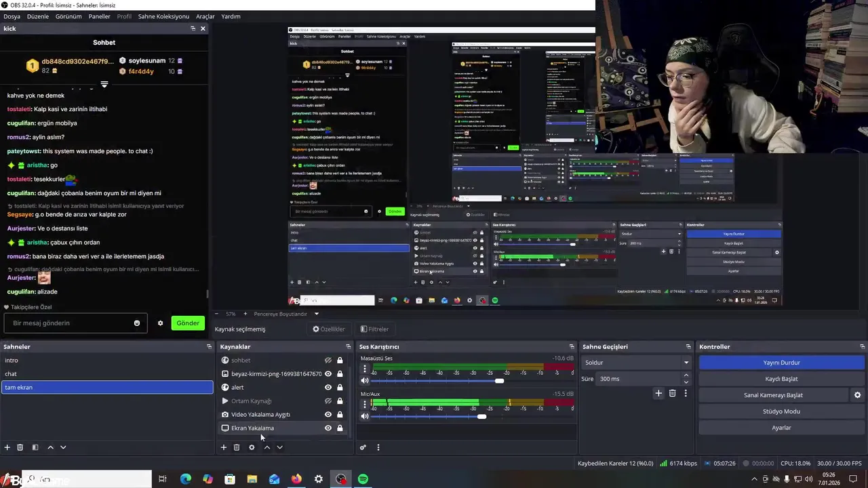Move source up arrow in Kaynaklar
Viewport: 868px width, 488px height.
point(267,447)
